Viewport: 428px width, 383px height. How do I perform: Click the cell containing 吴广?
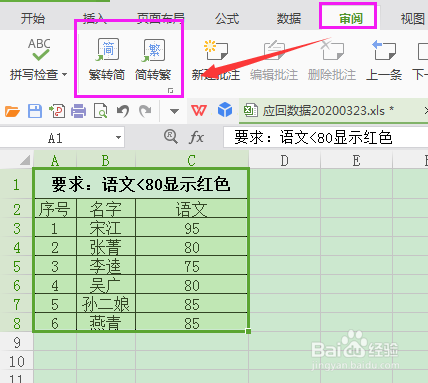106,285
